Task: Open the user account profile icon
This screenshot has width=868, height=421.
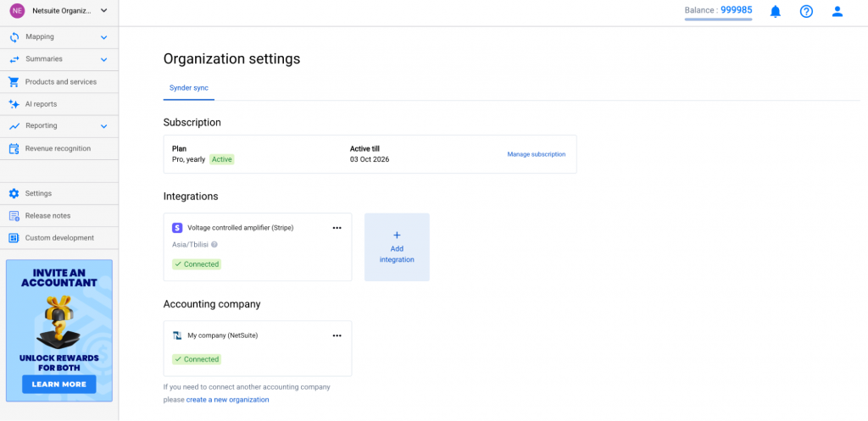Action: click(x=837, y=12)
